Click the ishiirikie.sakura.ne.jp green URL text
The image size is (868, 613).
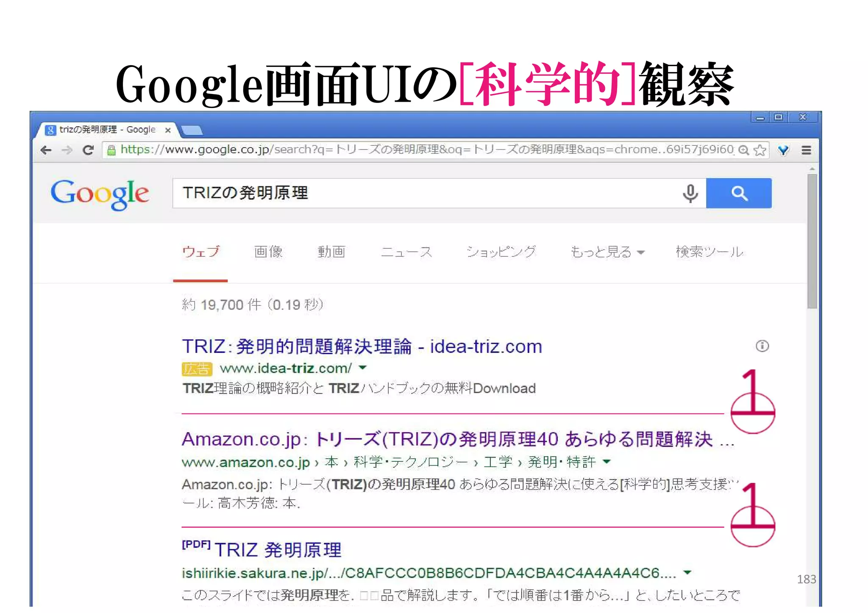[429, 573]
